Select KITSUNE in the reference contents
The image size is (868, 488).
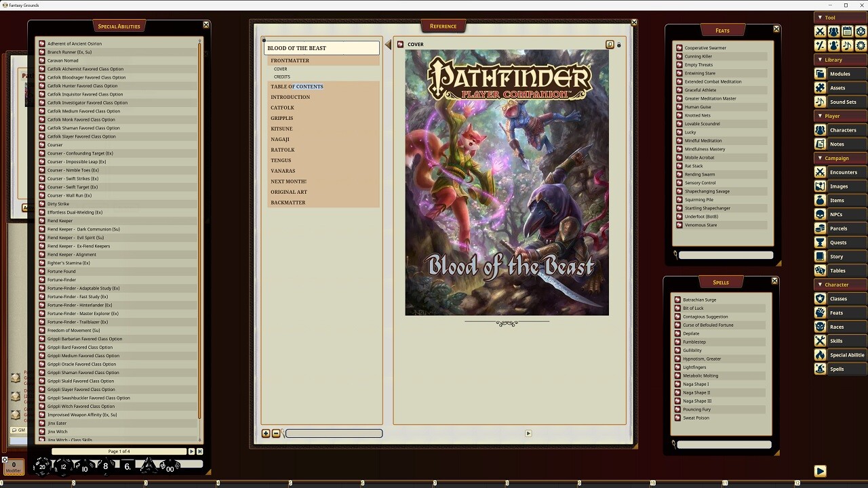click(281, 128)
